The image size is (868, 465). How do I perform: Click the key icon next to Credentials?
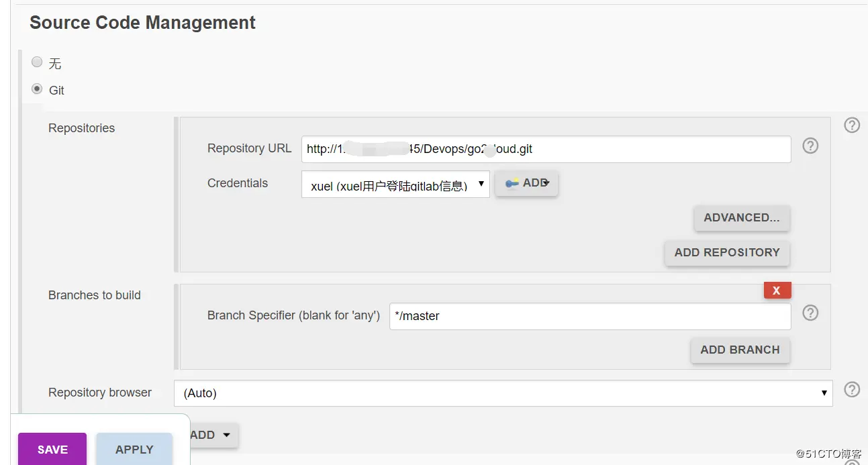(512, 183)
